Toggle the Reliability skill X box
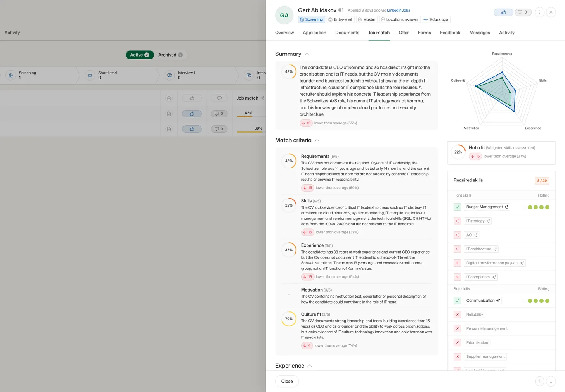This screenshot has height=392, width=565. tap(457, 314)
